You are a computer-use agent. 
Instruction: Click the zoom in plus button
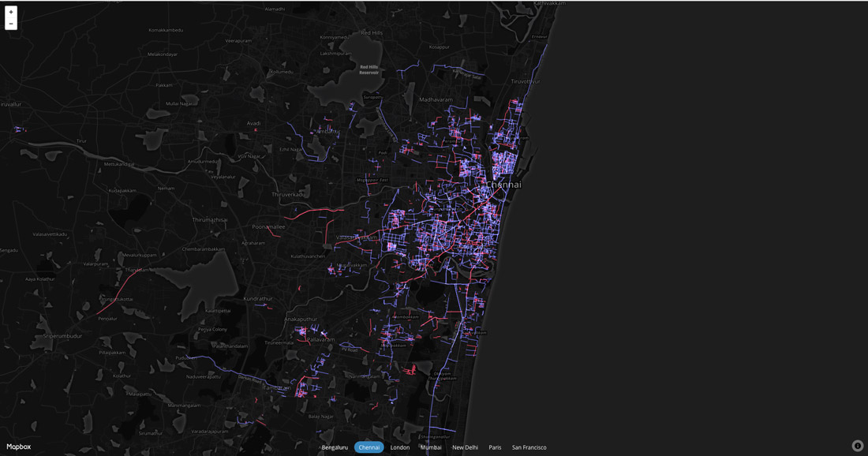[x=11, y=12]
